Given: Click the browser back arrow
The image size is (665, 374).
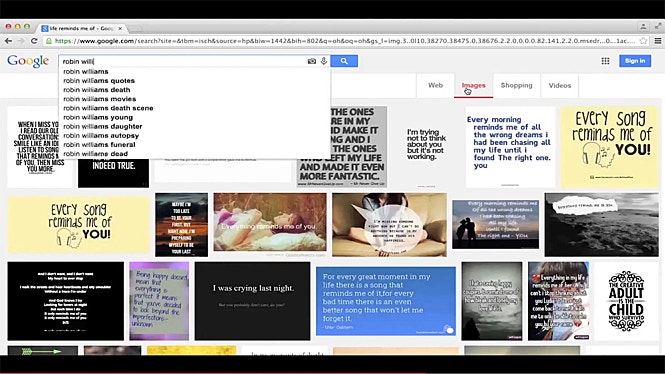Looking at the screenshot, I should (x=8, y=41).
